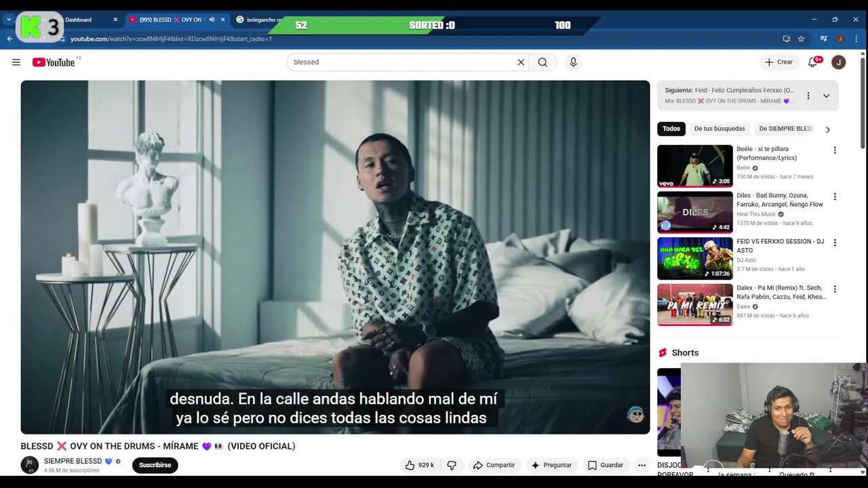Click the channel watermark on the video
The image size is (868, 488).
pos(635,415)
